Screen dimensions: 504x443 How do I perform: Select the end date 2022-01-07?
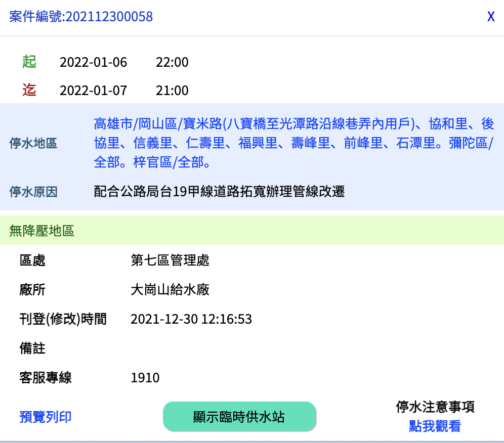(93, 91)
